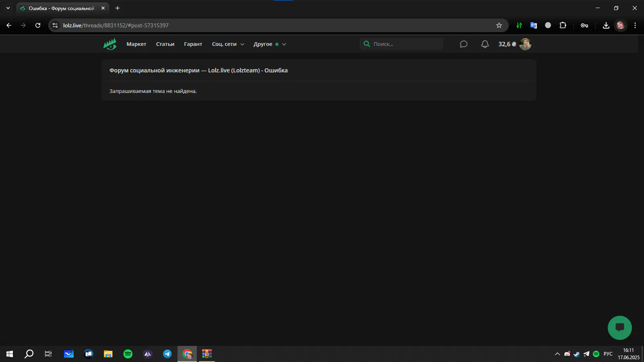The width and height of the screenshot is (644, 362).
Task: Click the Lolz.live green logo
Action: pos(110,44)
